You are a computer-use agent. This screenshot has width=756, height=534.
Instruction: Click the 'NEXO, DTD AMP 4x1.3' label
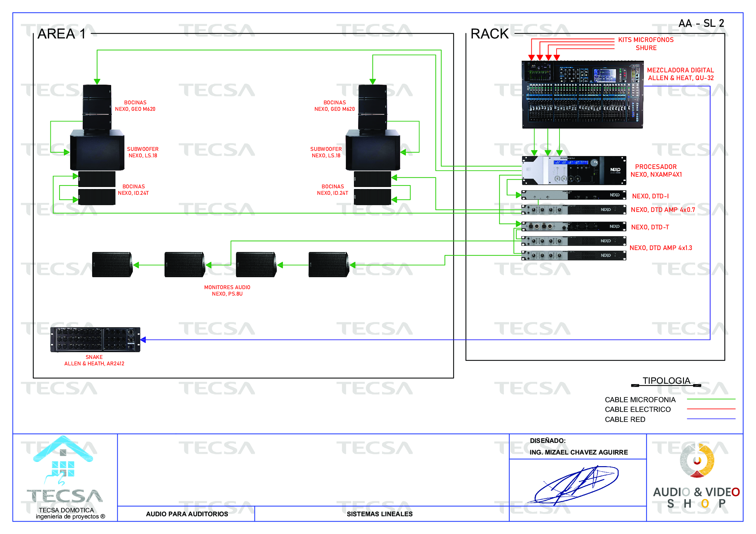[661, 248]
